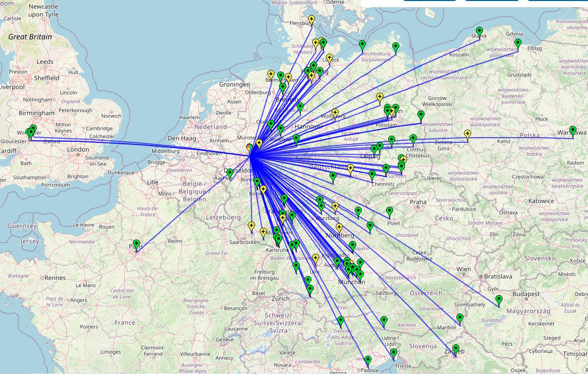The height and width of the screenshot is (374, 588).
Task: Open the yellow marker near Zielona Góra
Action: (x=467, y=134)
